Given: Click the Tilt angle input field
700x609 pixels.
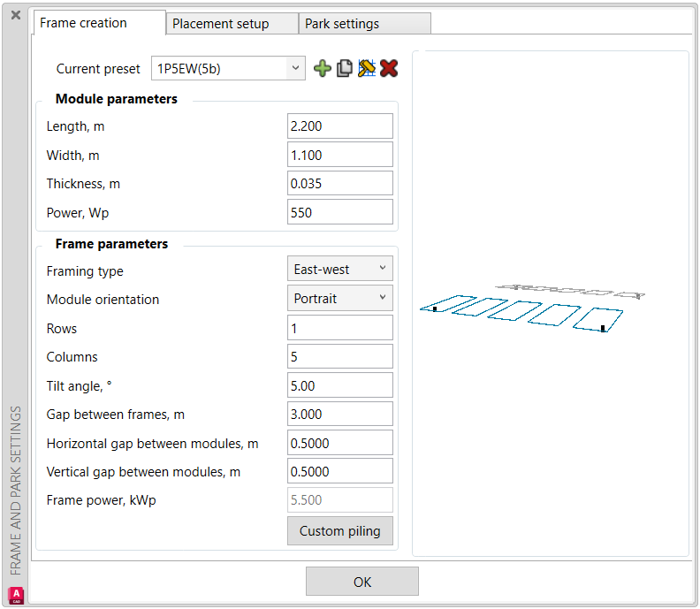Looking at the screenshot, I should click(340, 385).
